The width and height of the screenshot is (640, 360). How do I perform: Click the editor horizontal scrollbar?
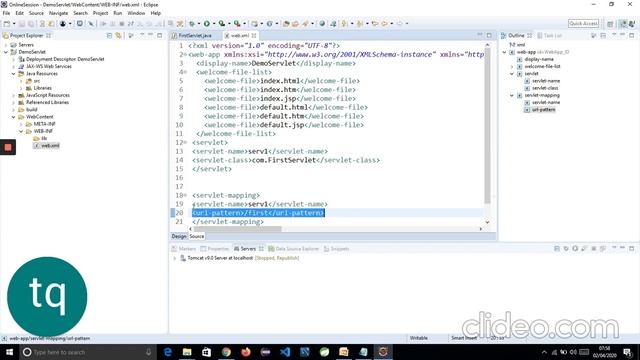point(237,229)
